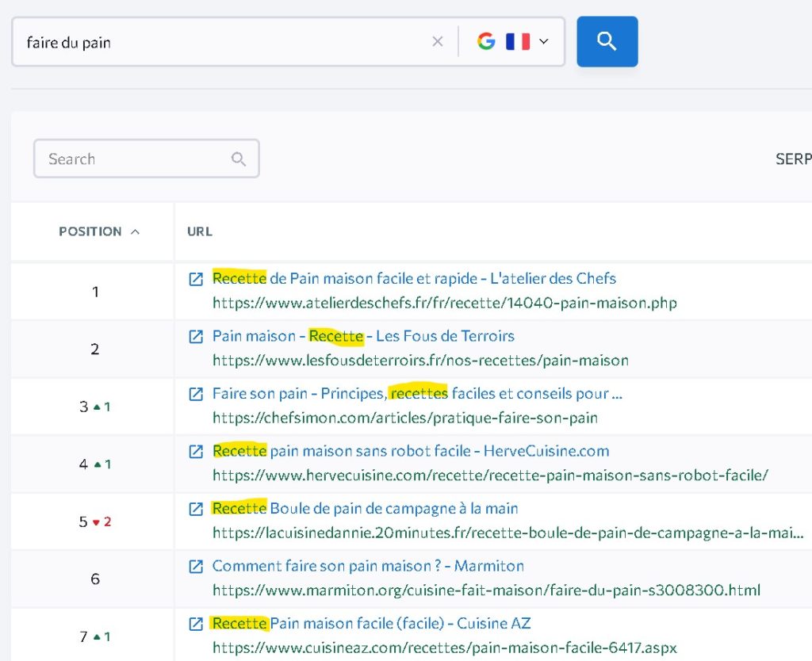
Task: Clear the 'faire du pain' keyword field
Action: point(438,41)
